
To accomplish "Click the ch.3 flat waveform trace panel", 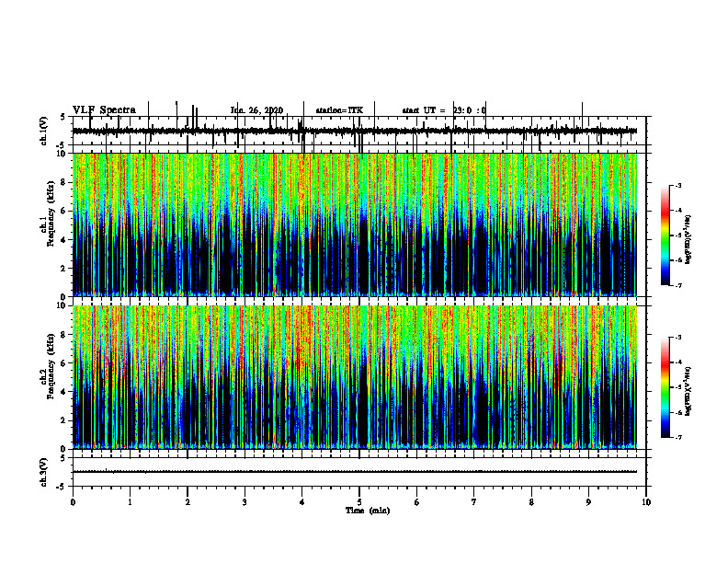I will (x=359, y=472).
